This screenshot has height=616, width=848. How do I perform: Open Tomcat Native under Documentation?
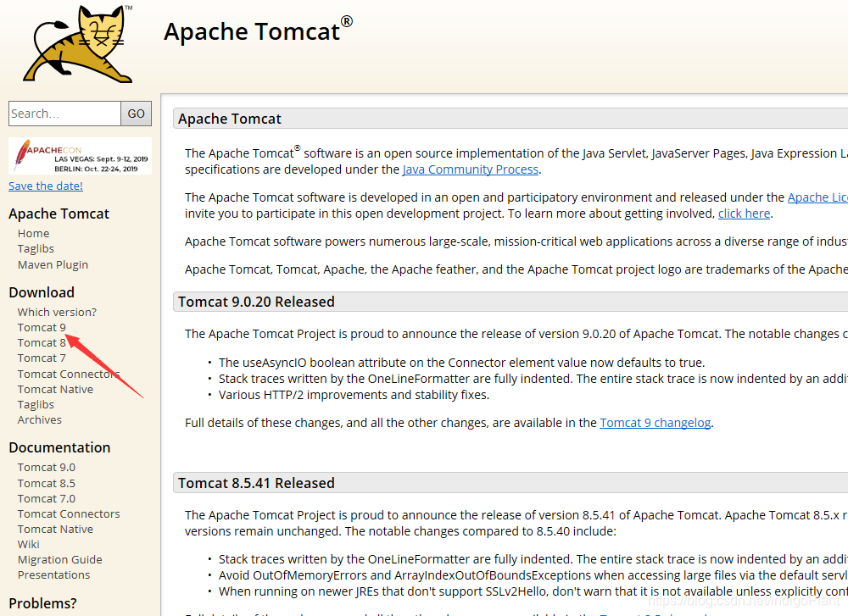[x=55, y=529]
